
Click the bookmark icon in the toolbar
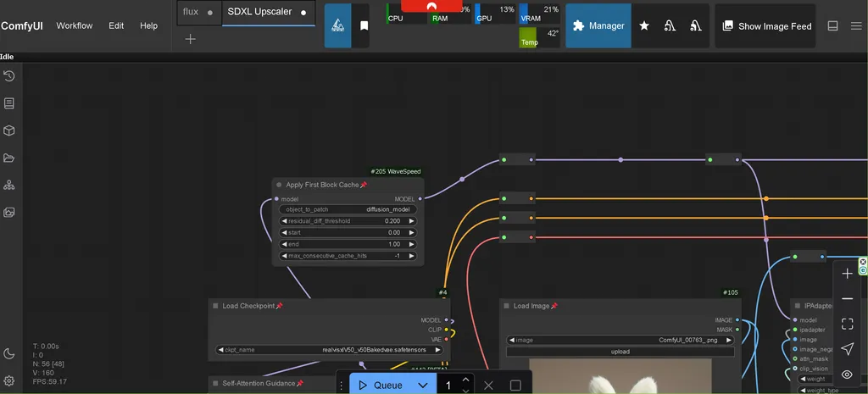364,25
